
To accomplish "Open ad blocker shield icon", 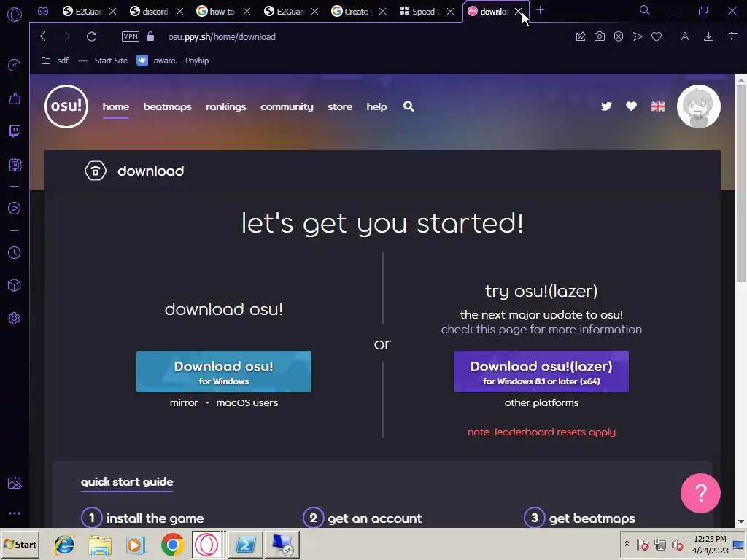I will point(619,36).
